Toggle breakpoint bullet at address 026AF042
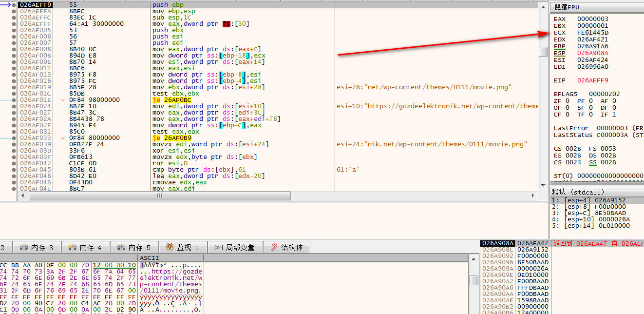The width and height of the screenshot is (644, 314). (14, 163)
